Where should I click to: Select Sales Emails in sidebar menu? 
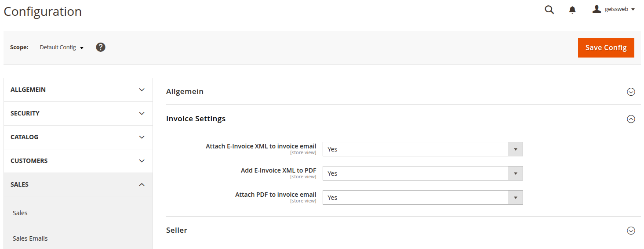tap(30, 238)
